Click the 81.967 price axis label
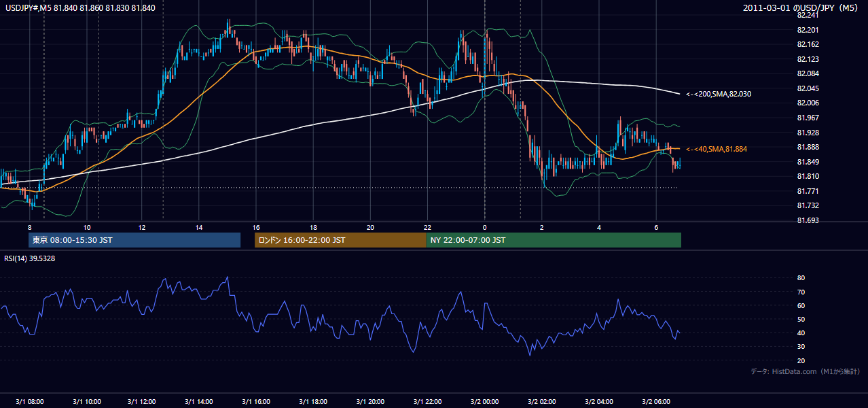 808,118
